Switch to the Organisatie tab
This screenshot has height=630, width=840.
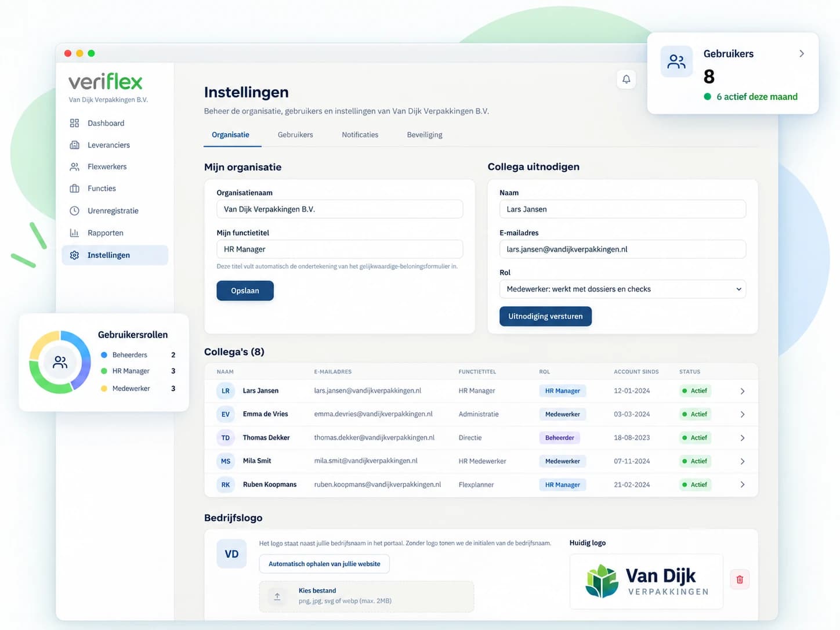tap(230, 135)
